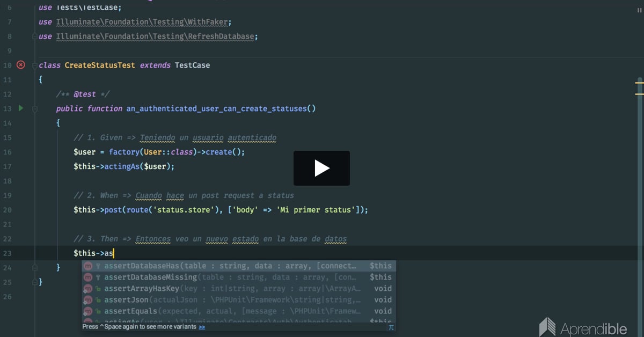This screenshot has height=337, width=644.
Task: Click the lock icon beside assertEquals
Action: (98, 311)
